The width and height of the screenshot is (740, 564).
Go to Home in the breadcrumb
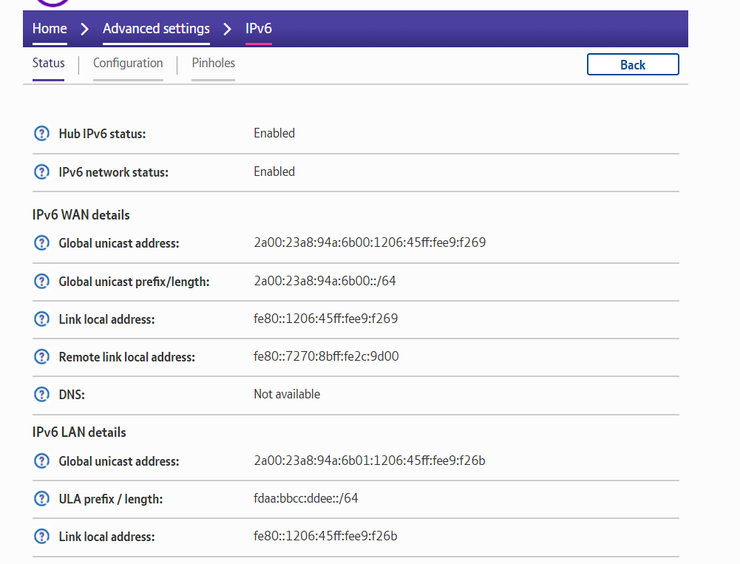50,28
